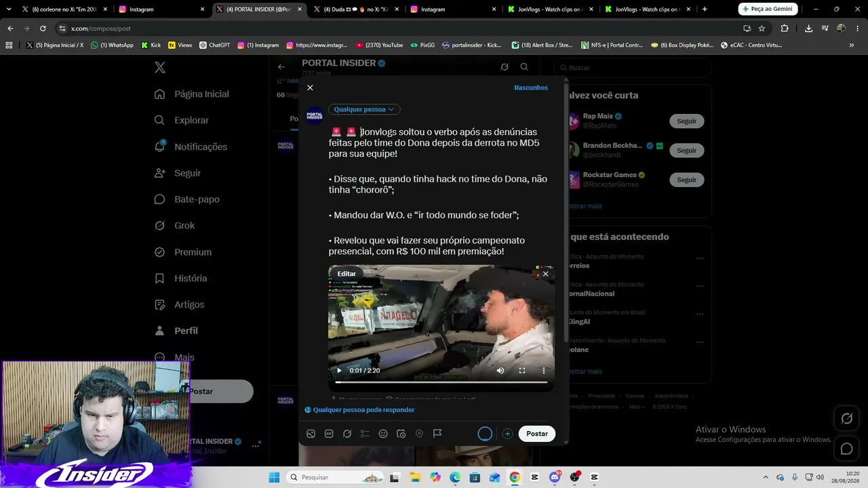This screenshot has width=868, height=488.
Task: Open Notificações in the sidebar
Action: [191, 146]
